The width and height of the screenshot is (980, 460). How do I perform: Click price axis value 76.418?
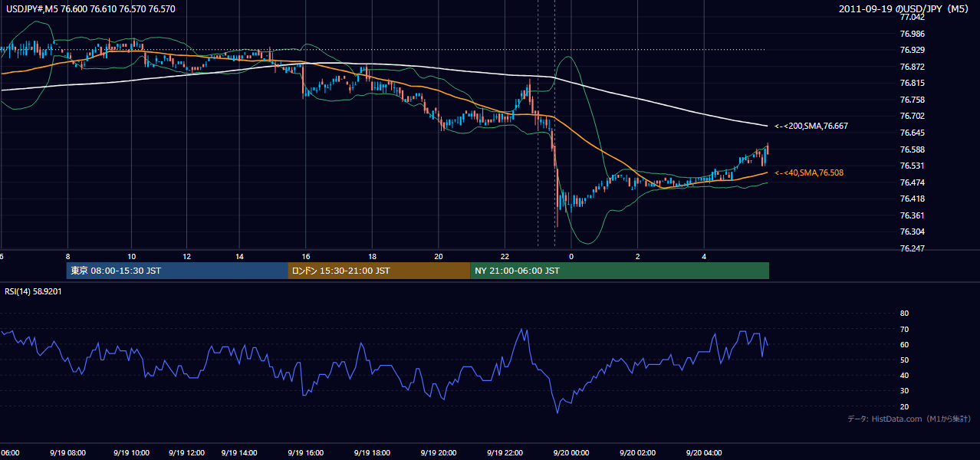coord(913,199)
